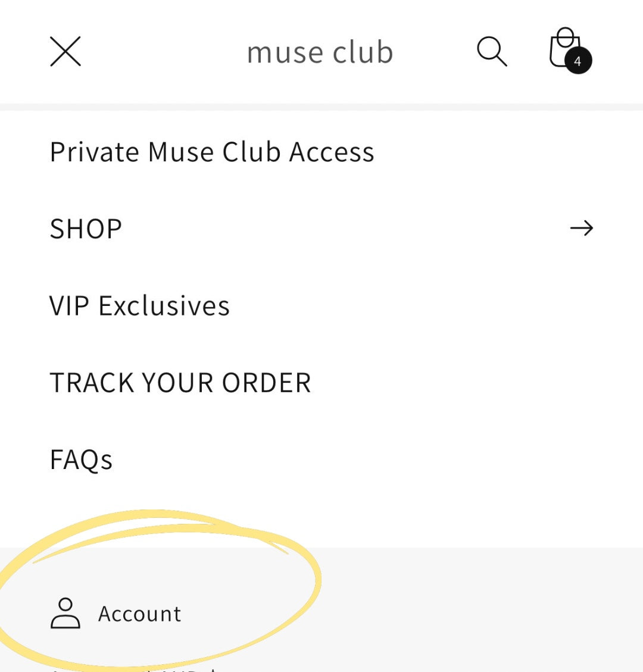Image resolution: width=643 pixels, height=672 pixels.
Task: Close the menu using the X icon
Action: (64, 51)
